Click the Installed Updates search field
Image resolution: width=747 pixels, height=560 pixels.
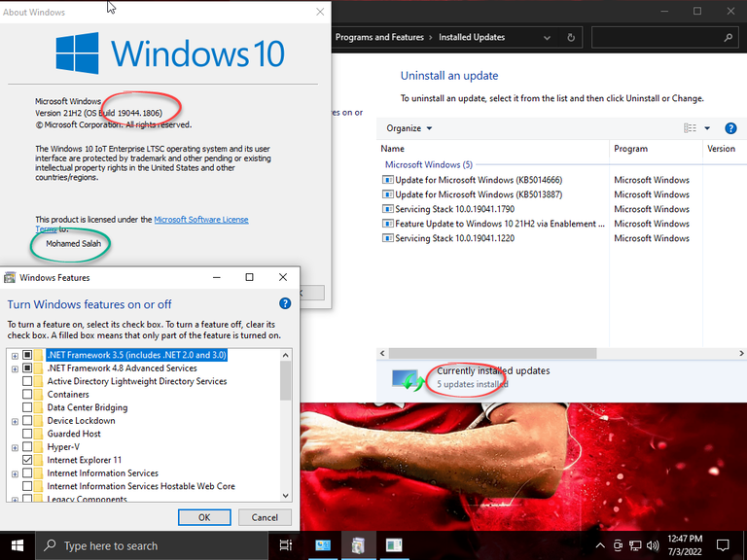coord(663,38)
